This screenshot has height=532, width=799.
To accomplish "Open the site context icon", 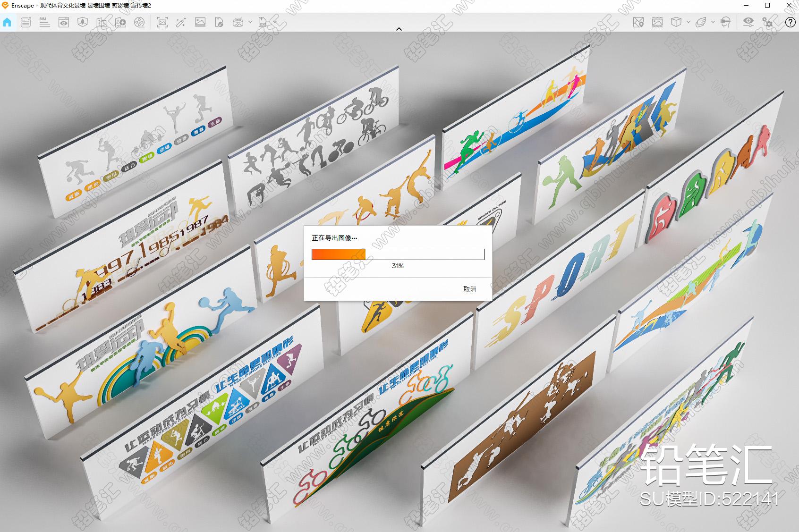I will (x=83, y=22).
